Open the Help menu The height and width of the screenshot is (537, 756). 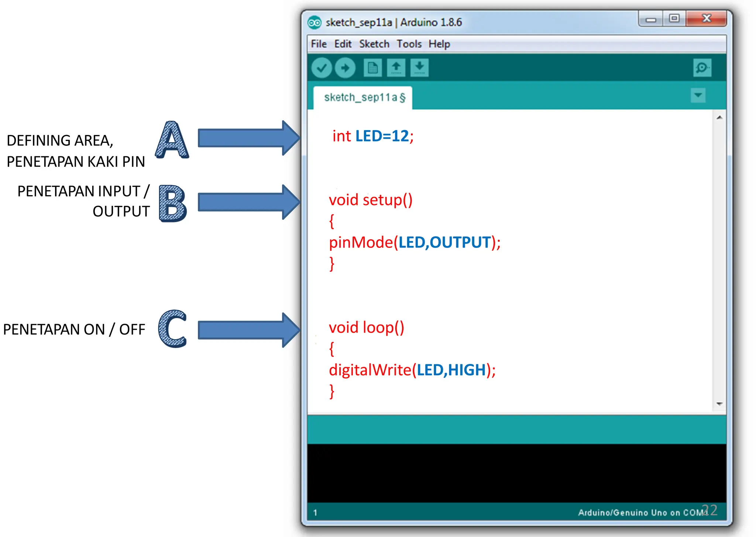(439, 44)
